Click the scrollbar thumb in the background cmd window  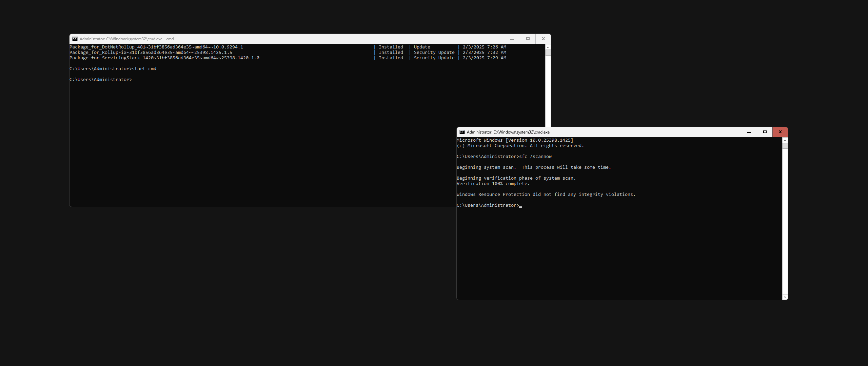click(548, 53)
